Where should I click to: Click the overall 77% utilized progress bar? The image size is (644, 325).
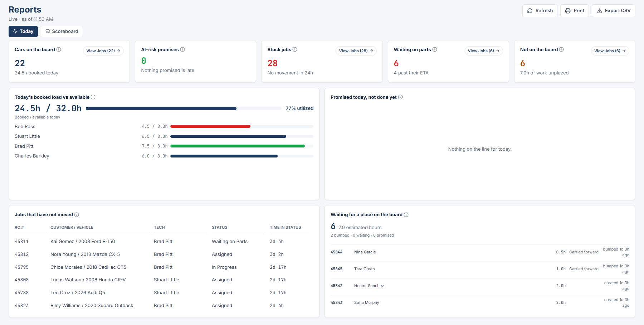(x=184, y=108)
